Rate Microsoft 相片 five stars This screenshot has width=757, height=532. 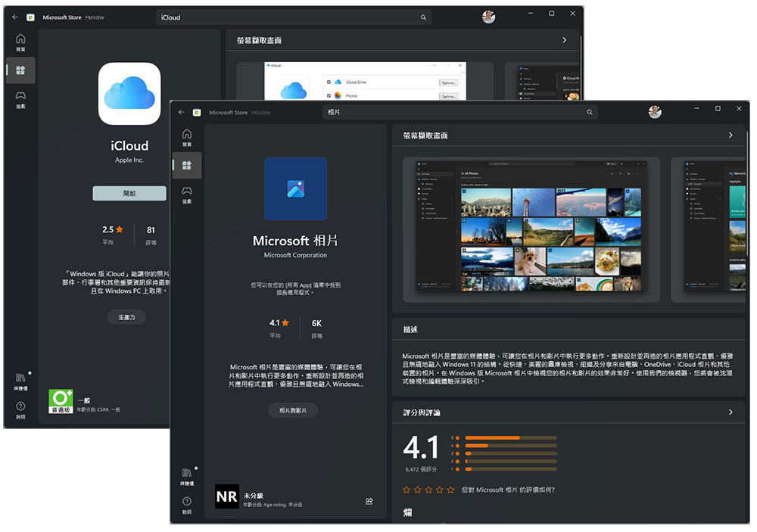click(450, 490)
